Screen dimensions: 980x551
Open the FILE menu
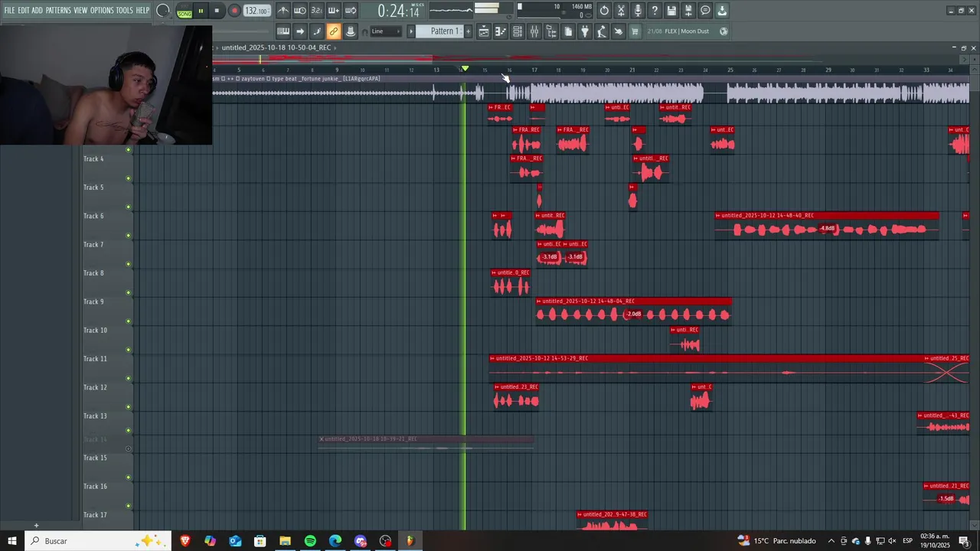(9, 11)
